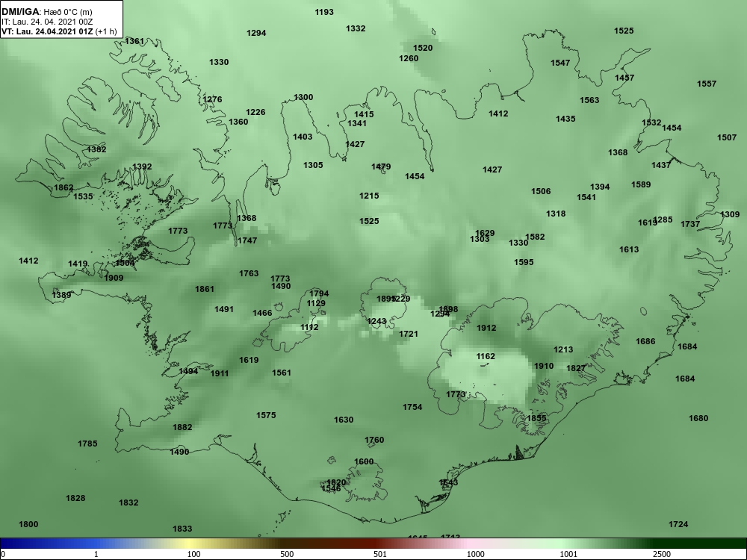Select the 1630 value
The width and height of the screenshot is (747, 560).
click(344, 420)
